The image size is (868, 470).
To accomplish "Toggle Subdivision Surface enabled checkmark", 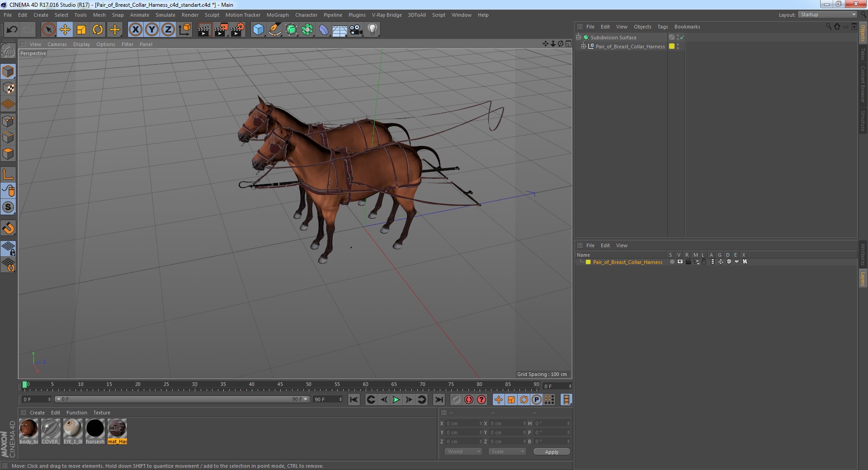I will click(x=682, y=38).
